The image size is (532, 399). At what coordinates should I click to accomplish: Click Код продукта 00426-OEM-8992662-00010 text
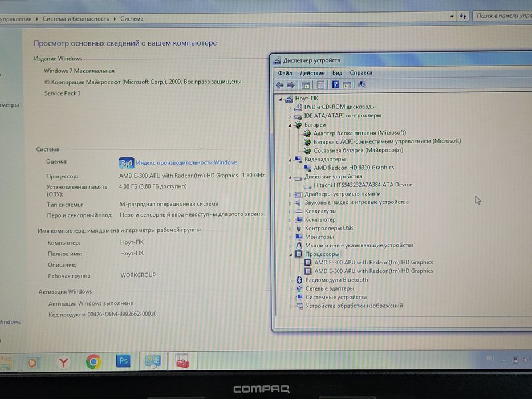click(103, 314)
